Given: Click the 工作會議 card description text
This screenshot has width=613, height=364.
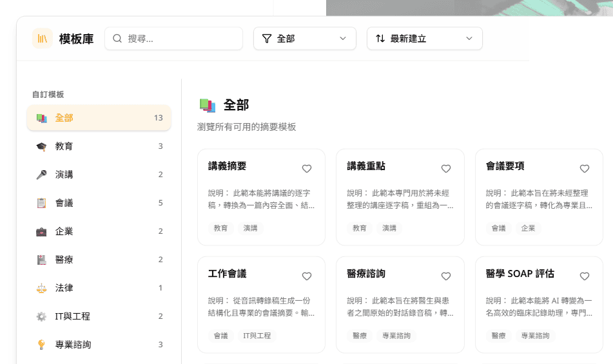Looking at the screenshot, I should [261, 307].
